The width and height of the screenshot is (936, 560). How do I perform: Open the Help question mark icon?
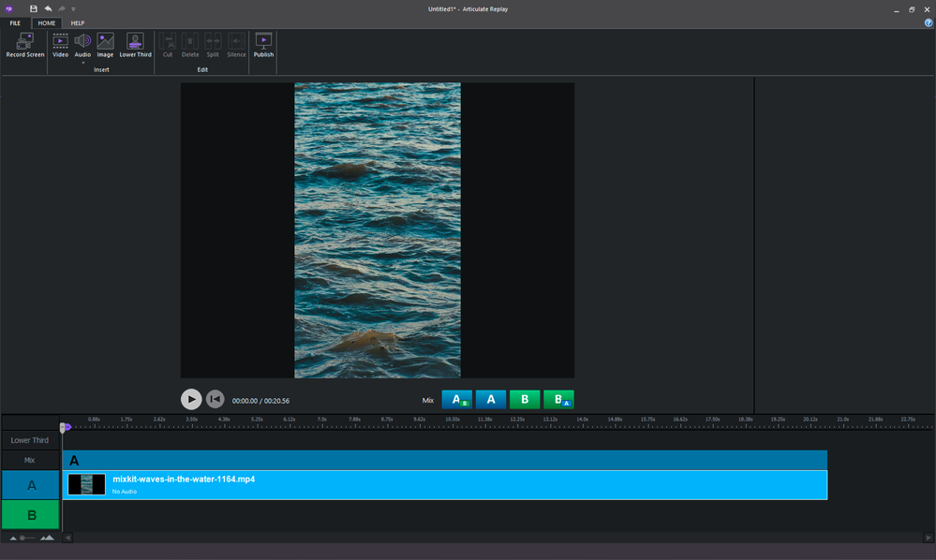tap(928, 22)
